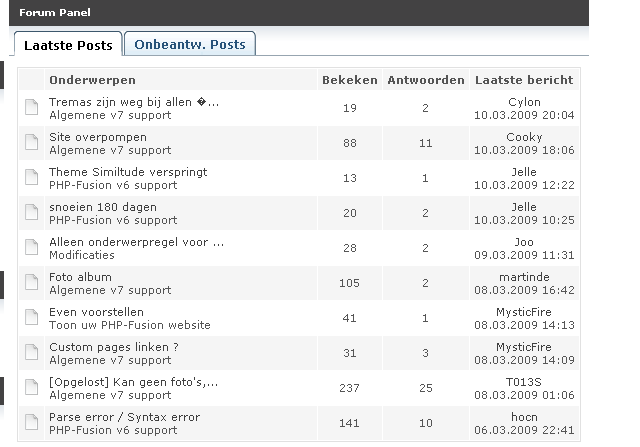Viewport: 640px width, 447px height.
Task: Click date 08.03.2009 01:06
Action: coord(524,395)
